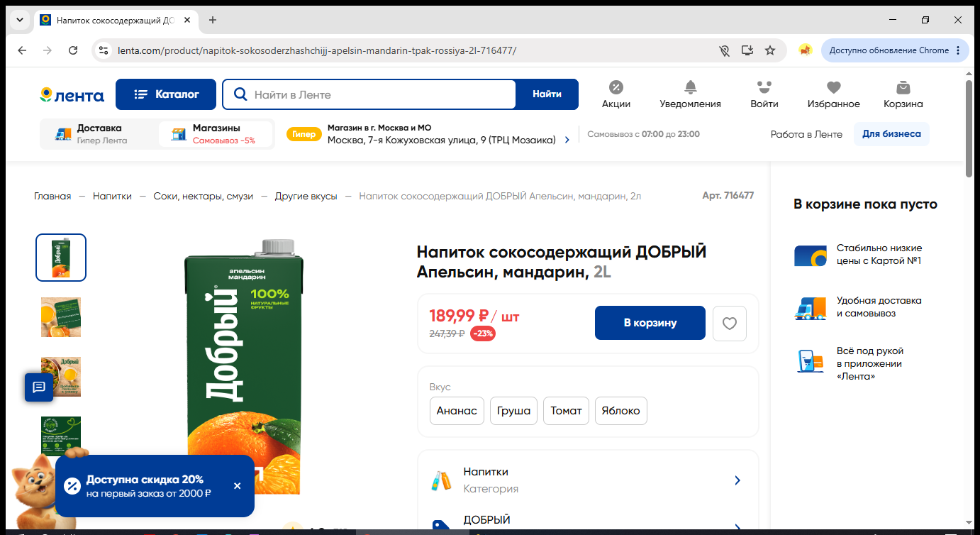Screen dimensions: 980x535
Task: Select the third product thumbnail
Action: (x=61, y=377)
